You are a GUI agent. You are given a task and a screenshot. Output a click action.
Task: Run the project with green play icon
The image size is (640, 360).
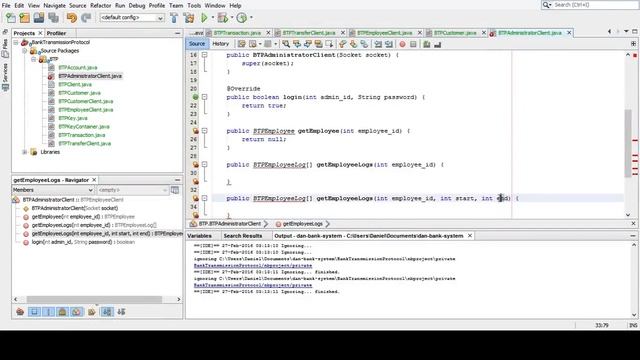coord(204,18)
